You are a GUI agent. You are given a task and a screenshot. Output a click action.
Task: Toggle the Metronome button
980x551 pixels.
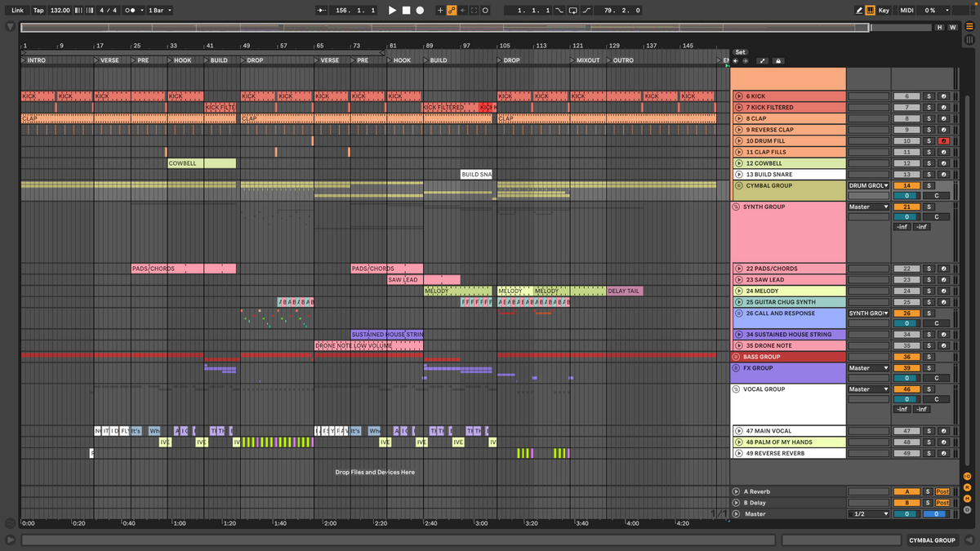[131, 11]
